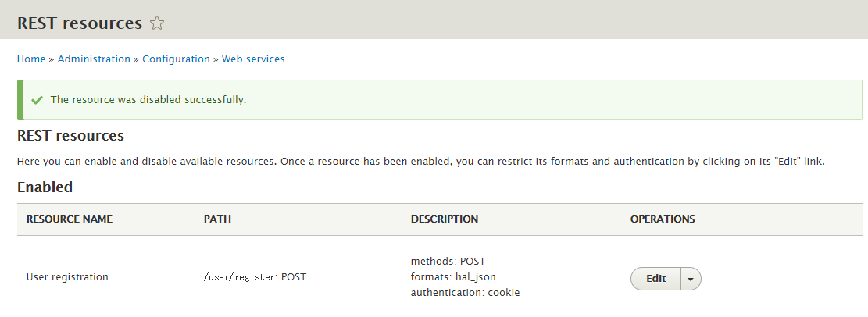Go to the Home breadcrumb link
Image resolution: width=868 pixels, height=317 pixels.
[x=31, y=59]
